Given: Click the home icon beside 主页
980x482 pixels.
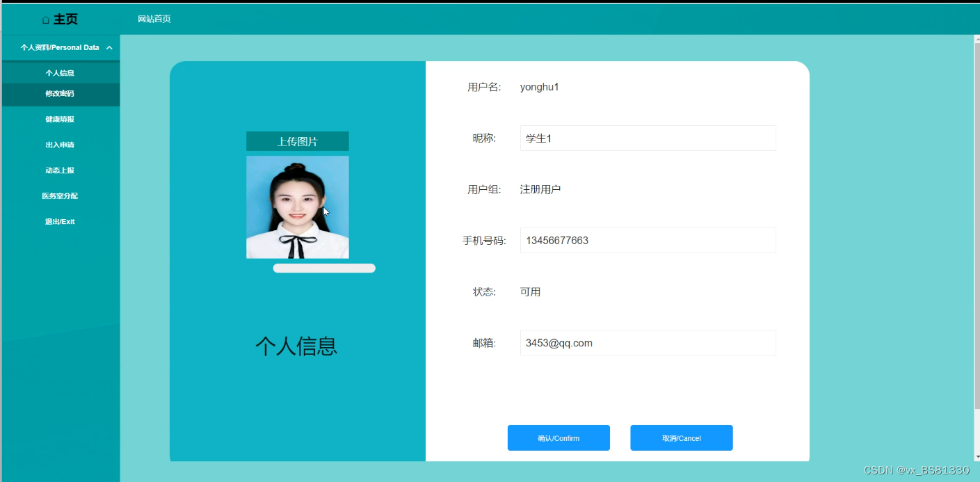Looking at the screenshot, I should click(46, 20).
